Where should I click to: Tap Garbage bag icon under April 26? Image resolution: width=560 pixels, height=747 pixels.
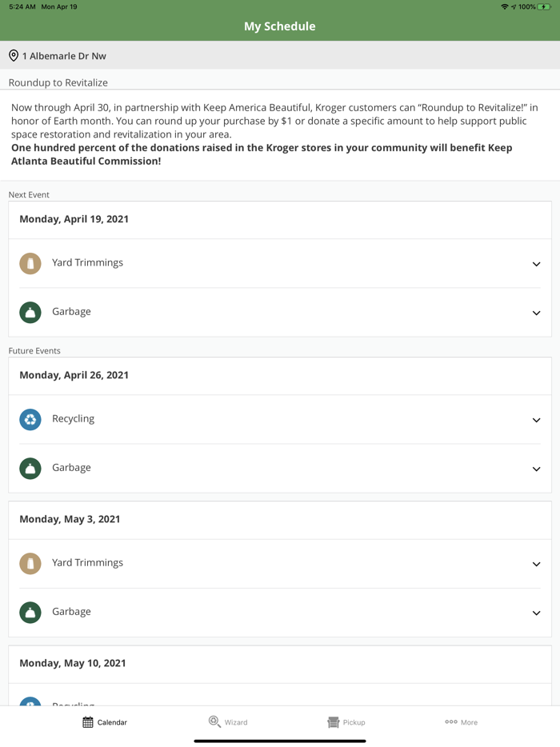click(x=30, y=468)
